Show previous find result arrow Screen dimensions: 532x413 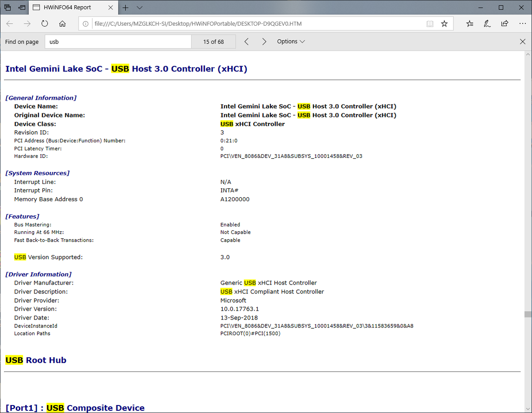[x=246, y=42]
